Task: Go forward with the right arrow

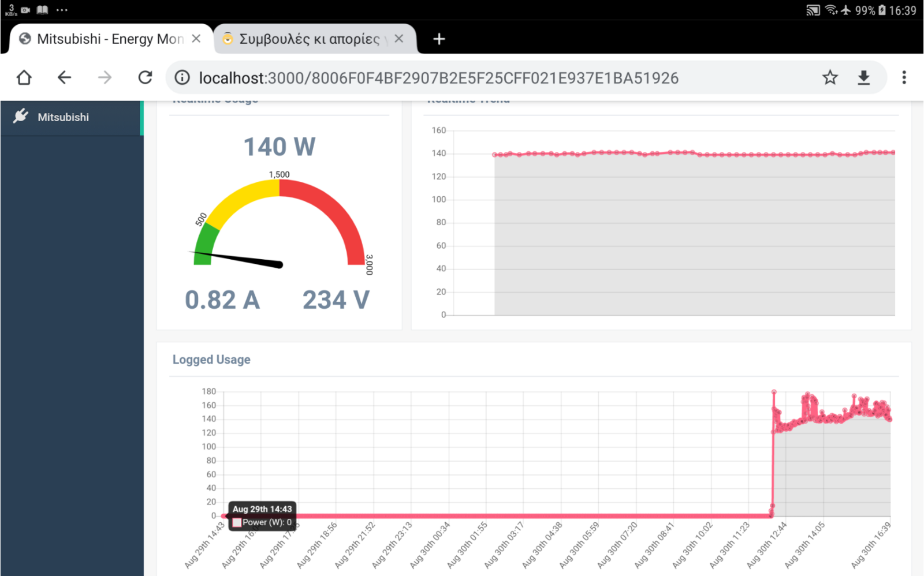Action: tap(105, 77)
